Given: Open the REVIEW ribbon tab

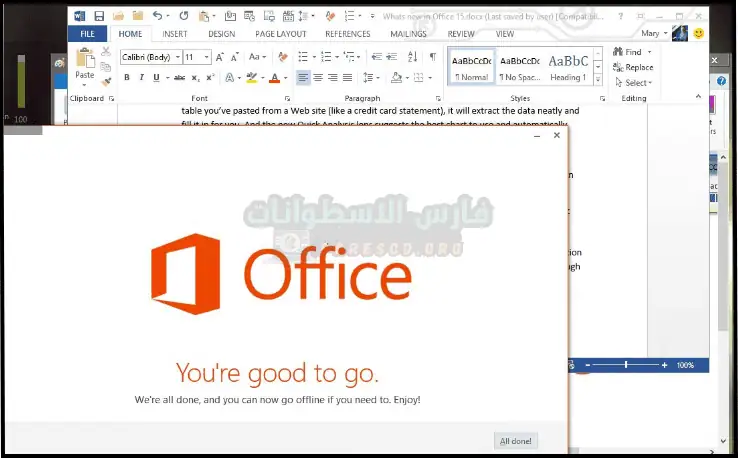Looking at the screenshot, I should click(461, 34).
